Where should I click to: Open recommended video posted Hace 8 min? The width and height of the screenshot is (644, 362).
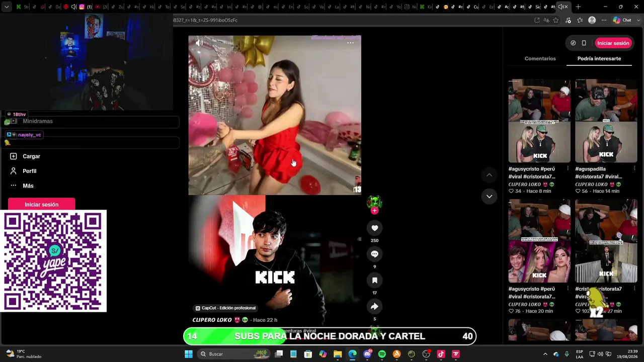click(x=539, y=121)
